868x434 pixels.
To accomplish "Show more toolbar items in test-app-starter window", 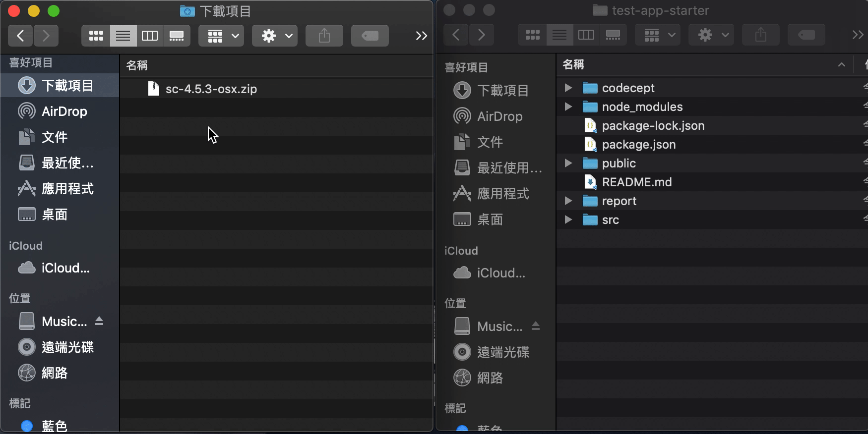I will coord(858,35).
